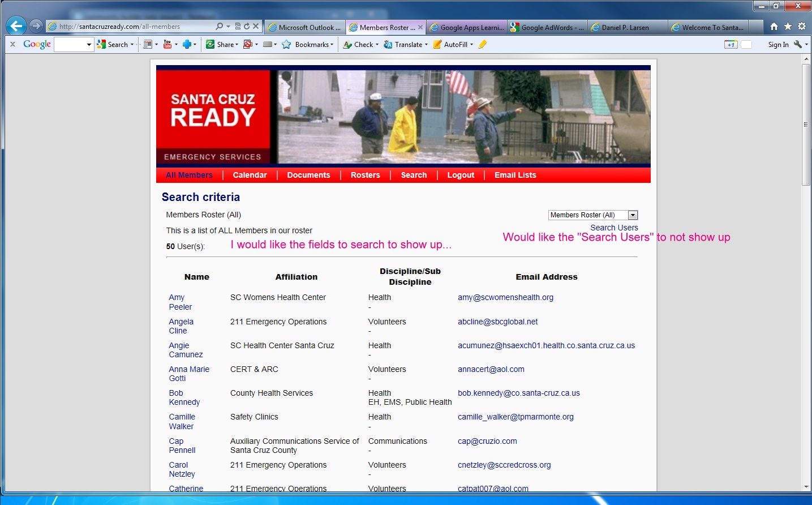Click the Logout nav item
The height and width of the screenshot is (505, 812).
(461, 175)
